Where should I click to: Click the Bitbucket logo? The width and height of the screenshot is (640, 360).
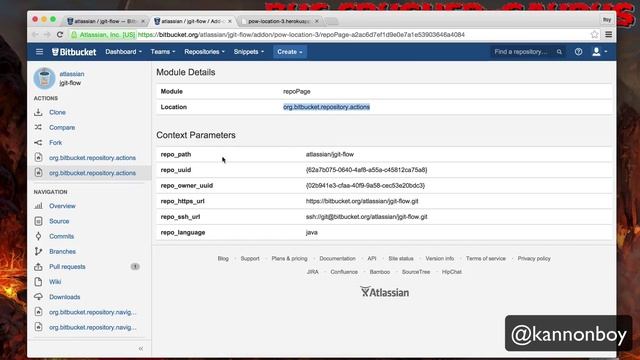tap(74, 52)
